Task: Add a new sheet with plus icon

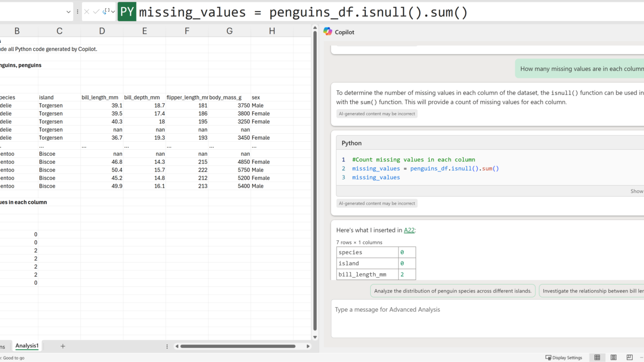Action: tap(63, 346)
